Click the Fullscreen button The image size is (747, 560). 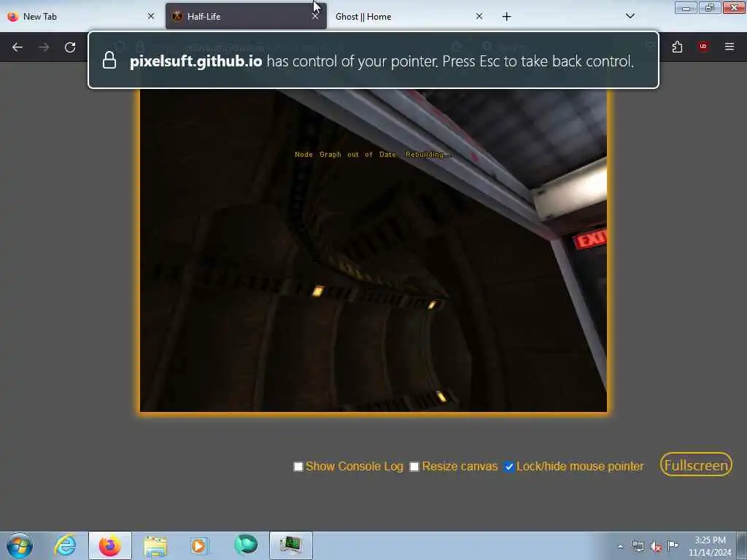pos(696,464)
